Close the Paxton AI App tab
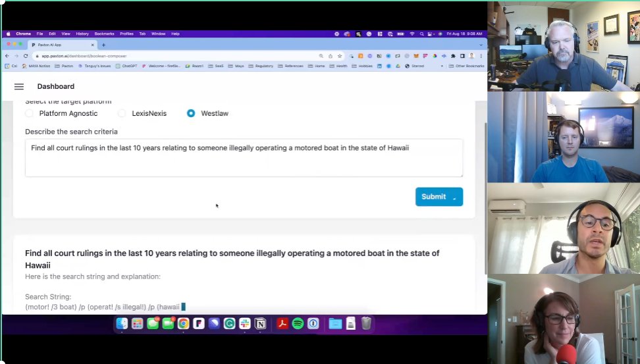640x364 pixels. point(93,45)
